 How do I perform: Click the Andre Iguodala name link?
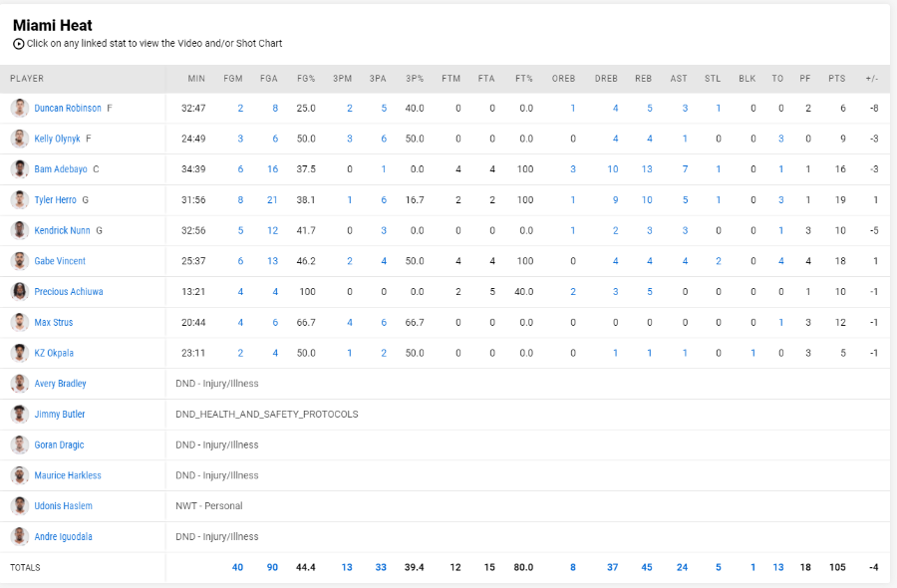[63, 536]
